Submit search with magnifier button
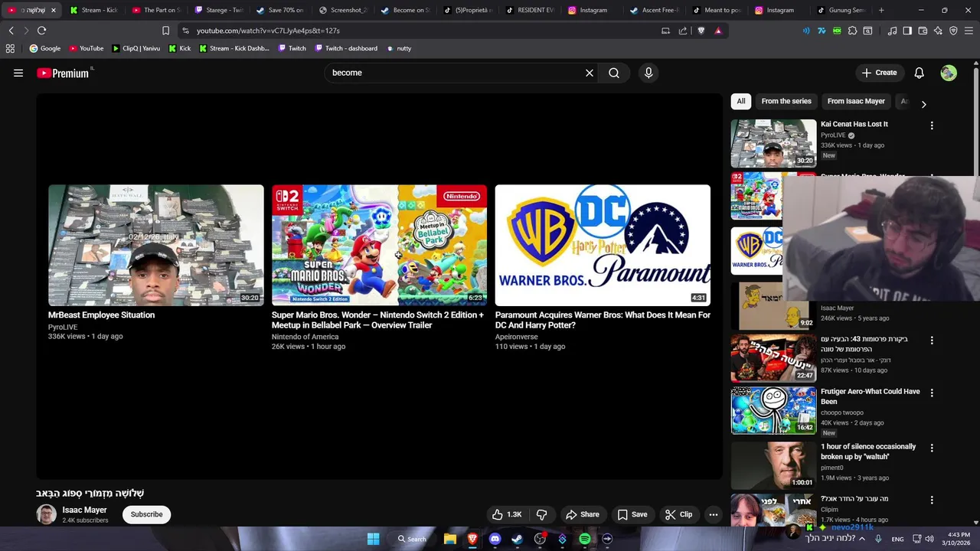 pyautogui.click(x=614, y=73)
